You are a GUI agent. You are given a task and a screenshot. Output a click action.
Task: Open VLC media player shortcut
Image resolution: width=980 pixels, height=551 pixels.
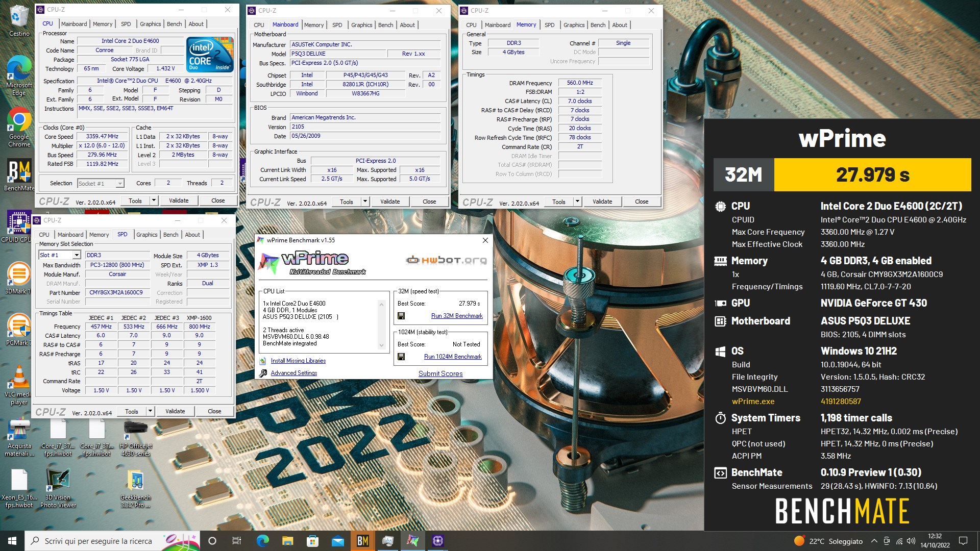tap(19, 385)
